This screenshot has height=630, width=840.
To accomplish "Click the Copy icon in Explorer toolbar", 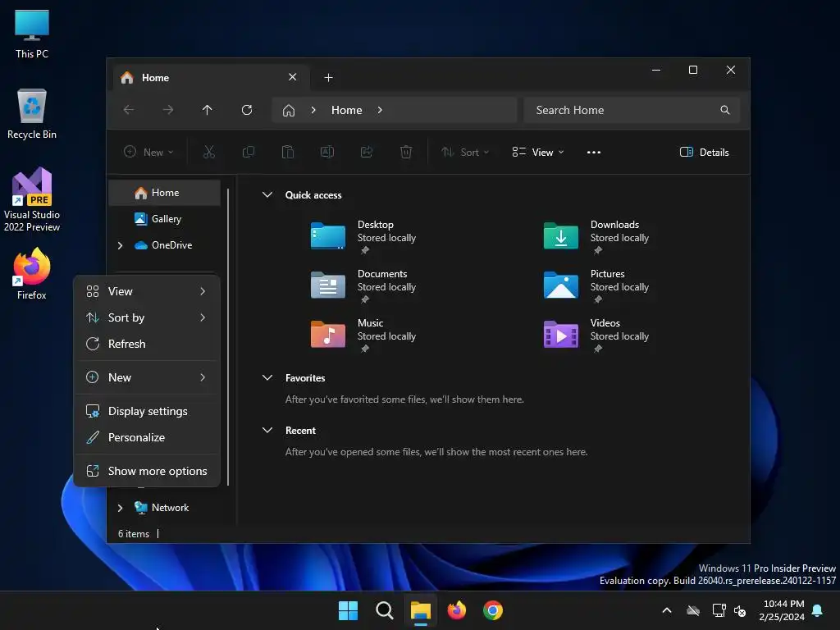I will tap(248, 152).
